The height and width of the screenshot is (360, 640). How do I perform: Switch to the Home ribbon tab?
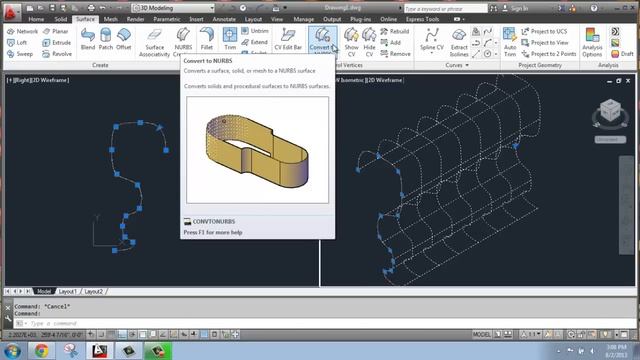click(36, 19)
